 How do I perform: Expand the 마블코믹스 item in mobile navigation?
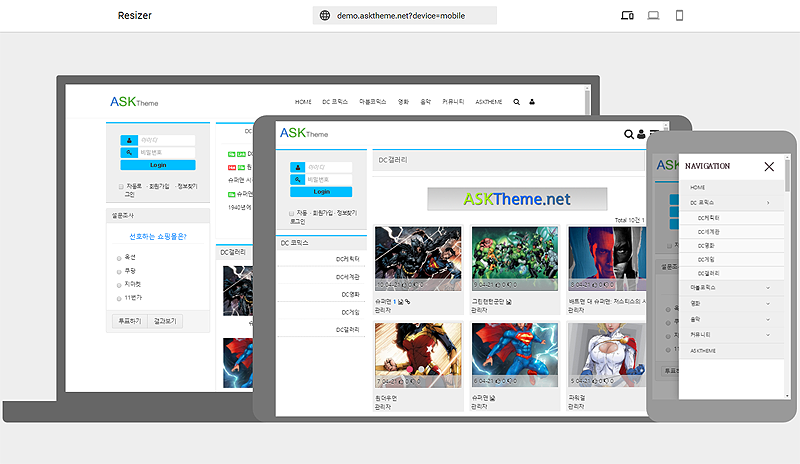767,288
